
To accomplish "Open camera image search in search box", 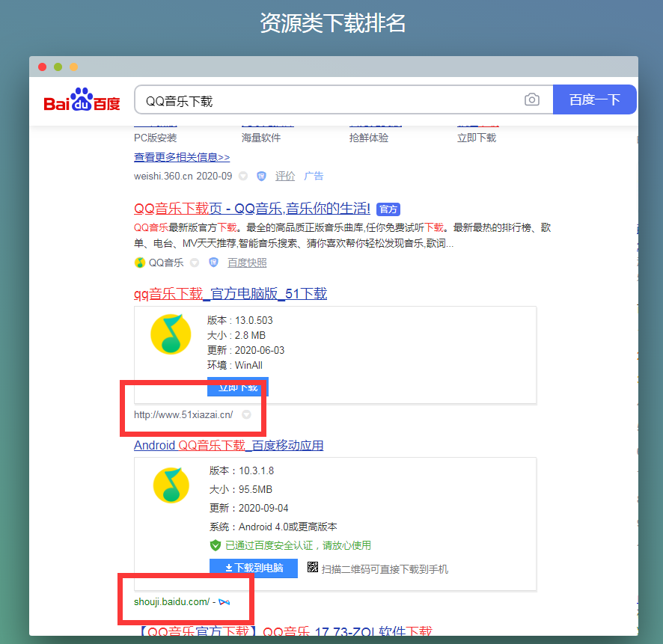I will point(531,99).
